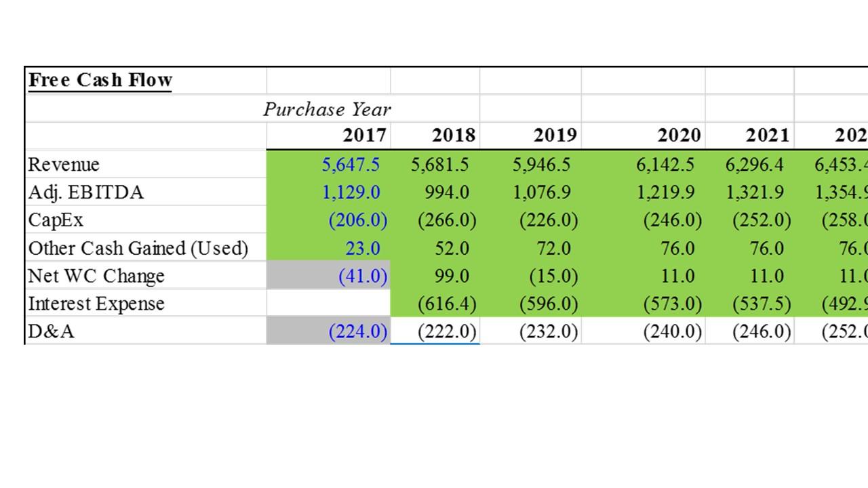Select the 2020 column header
This screenshot has width=868, height=488.
(643, 136)
